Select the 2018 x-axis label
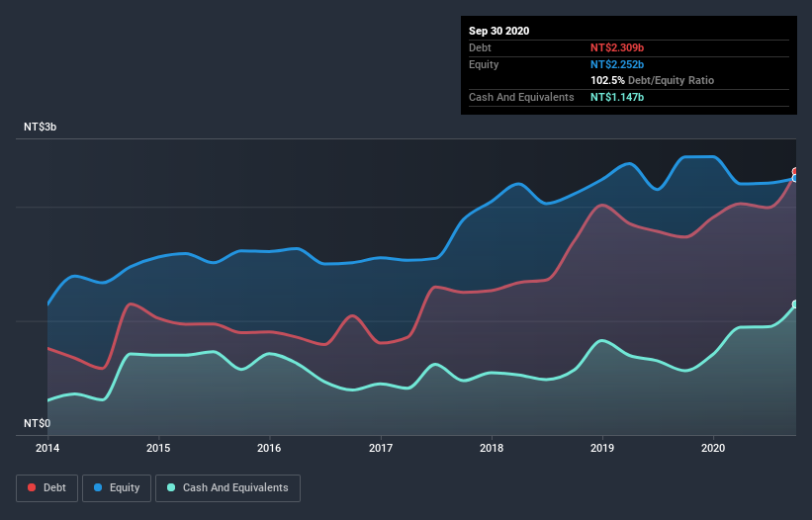This screenshot has height=520, width=812. [492, 448]
